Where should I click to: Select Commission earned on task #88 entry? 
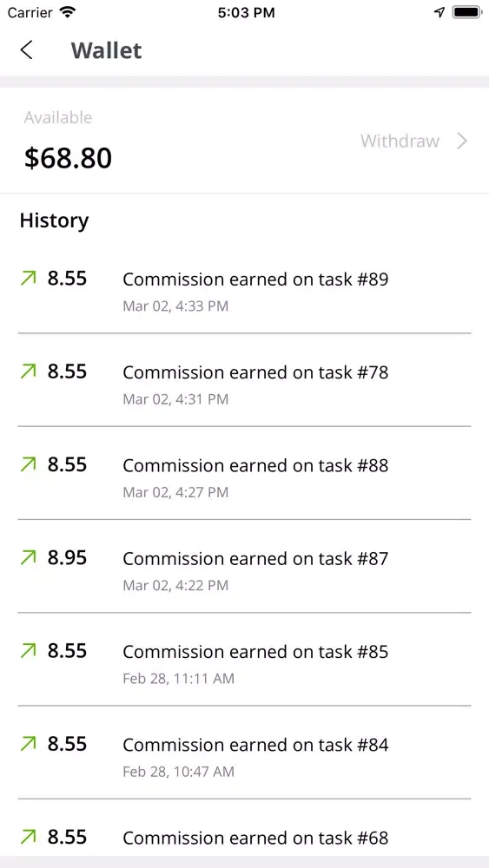click(244, 473)
